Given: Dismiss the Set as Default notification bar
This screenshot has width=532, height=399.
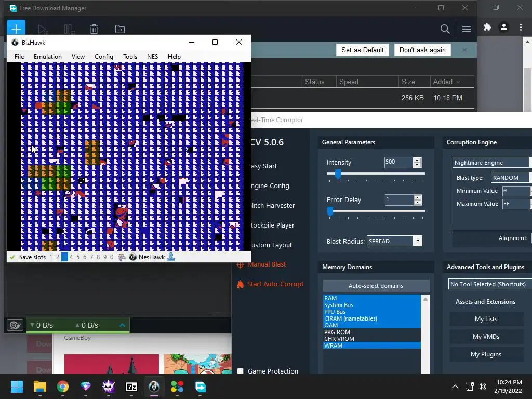Looking at the screenshot, I should tap(464, 50).
